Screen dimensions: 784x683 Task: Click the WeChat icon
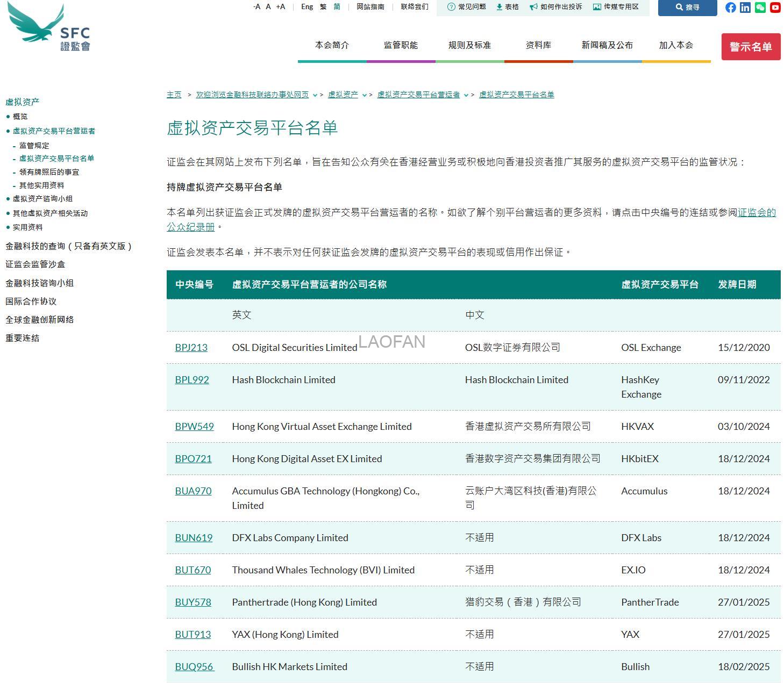click(x=760, y=8)
